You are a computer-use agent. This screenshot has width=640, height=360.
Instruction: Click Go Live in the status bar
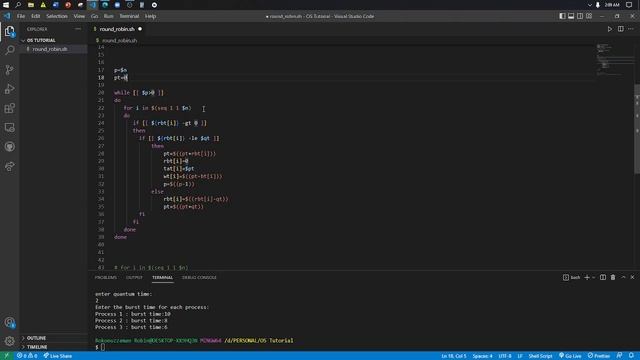[570, 356]
